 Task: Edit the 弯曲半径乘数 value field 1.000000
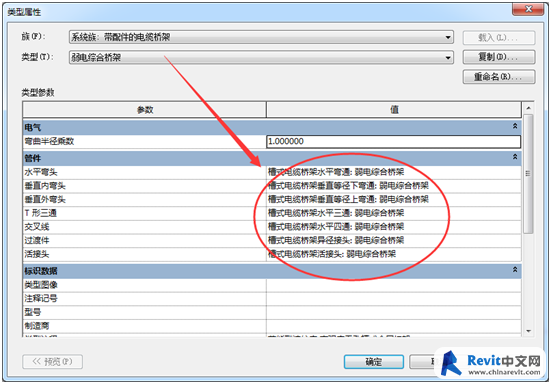coord(394,142)
